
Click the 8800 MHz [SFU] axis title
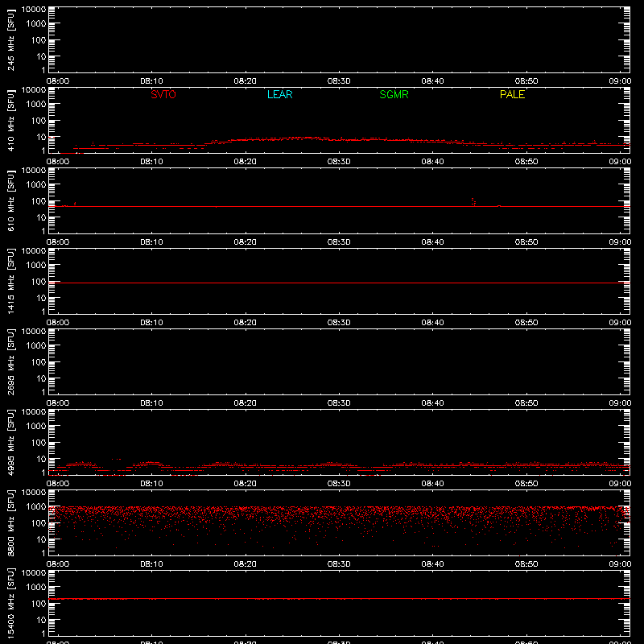coord(10,522)
